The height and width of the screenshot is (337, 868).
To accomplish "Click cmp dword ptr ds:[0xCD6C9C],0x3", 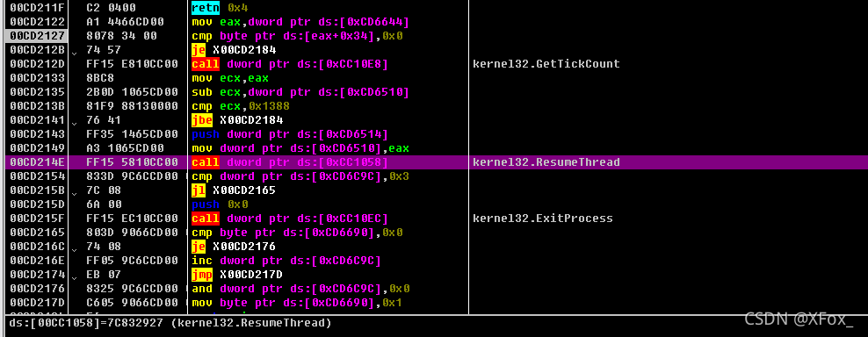I will pyautogui.click(x=300, y=176).
